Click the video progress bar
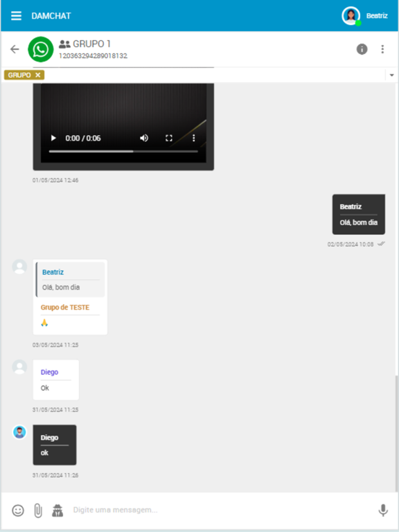The width and height of the screenshot is (399, 532). click(123, 151)
